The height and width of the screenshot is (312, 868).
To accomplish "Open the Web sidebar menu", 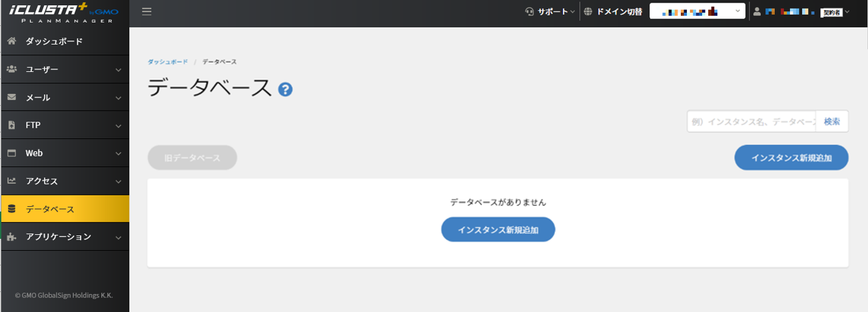I will coord(65,153).
